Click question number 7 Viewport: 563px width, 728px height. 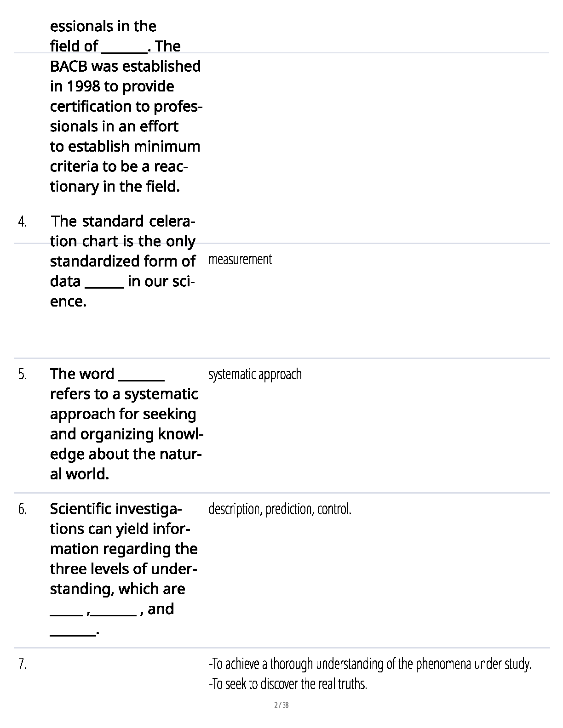22,664
